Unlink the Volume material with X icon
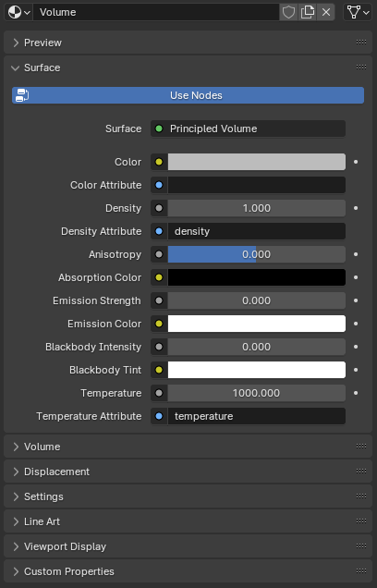The height and width of the screenshot is (588, 377). [x=326, y=12]
